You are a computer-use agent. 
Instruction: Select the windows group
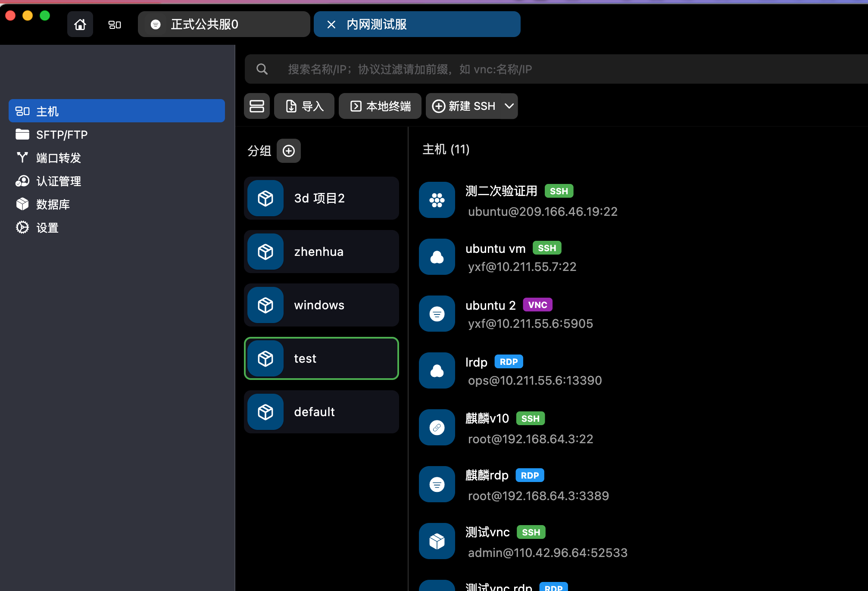[x=322, y=305]
